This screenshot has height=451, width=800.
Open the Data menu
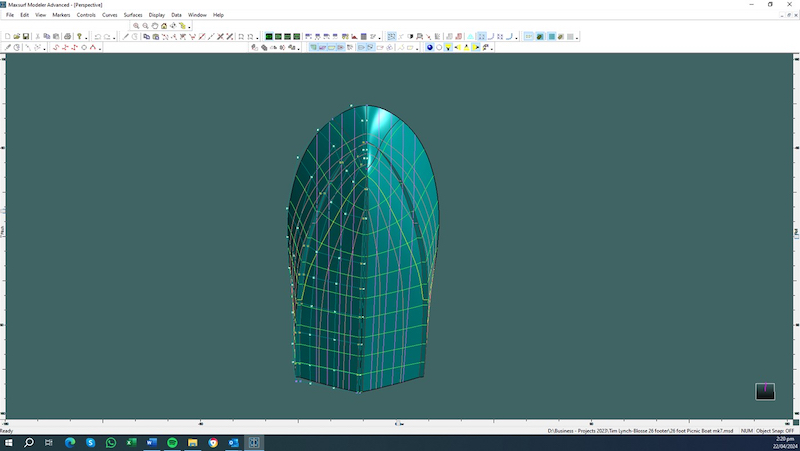pyautogui.click(x=176, y=15)
